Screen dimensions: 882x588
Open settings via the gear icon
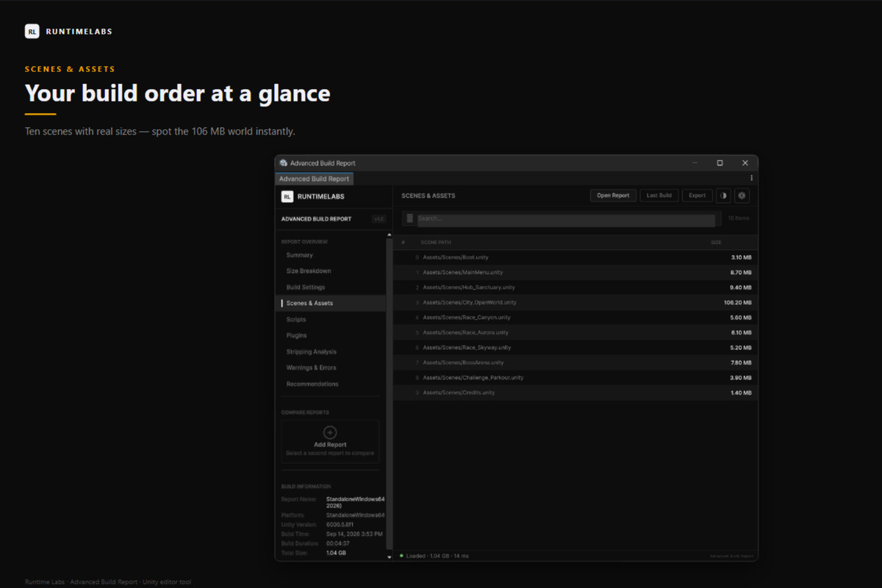[x=742, y=196]
